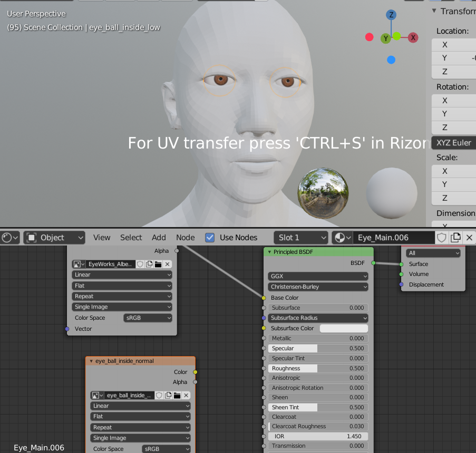The width and height of the screenshot is (476, 453).
Task: Open sRGB Color Space dropdown on EyeWorks node
Action: coord(148,318)
